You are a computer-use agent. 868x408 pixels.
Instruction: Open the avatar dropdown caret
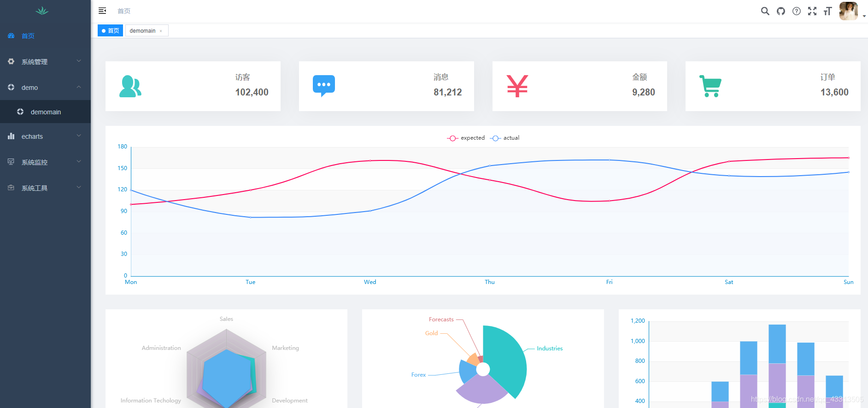pyautogui.click(x=864, y=16)
